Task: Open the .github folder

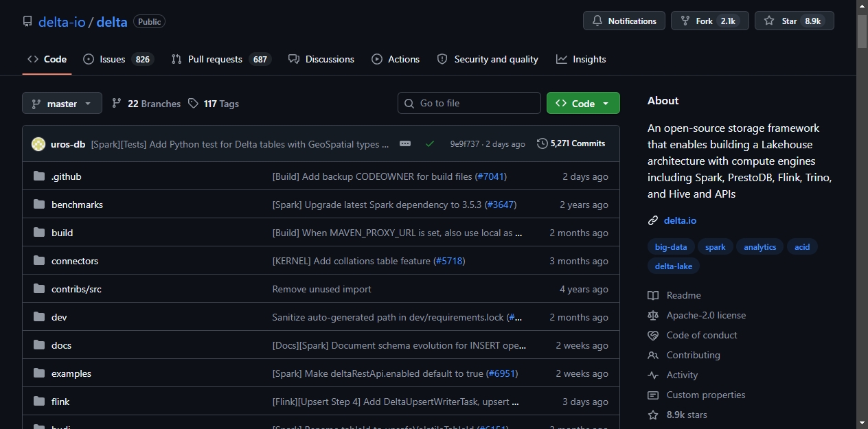Action: pos(67,176)
